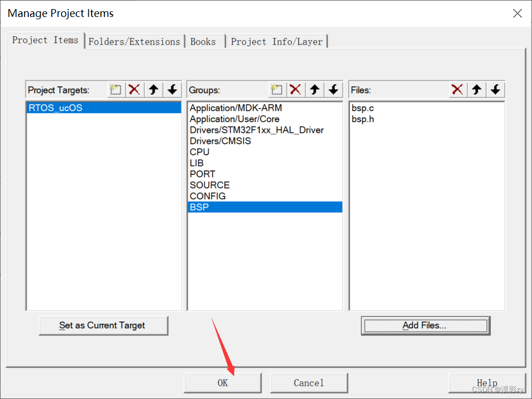The height and width of the screenshot is (399, 532).
Task: Click the Cancel button
Action: 309,383
